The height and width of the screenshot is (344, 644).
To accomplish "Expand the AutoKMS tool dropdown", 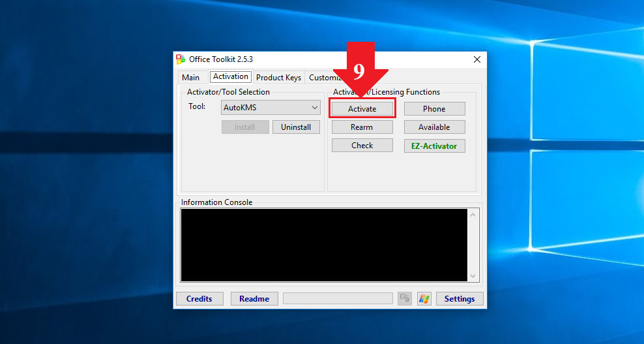I will point(271,108).
